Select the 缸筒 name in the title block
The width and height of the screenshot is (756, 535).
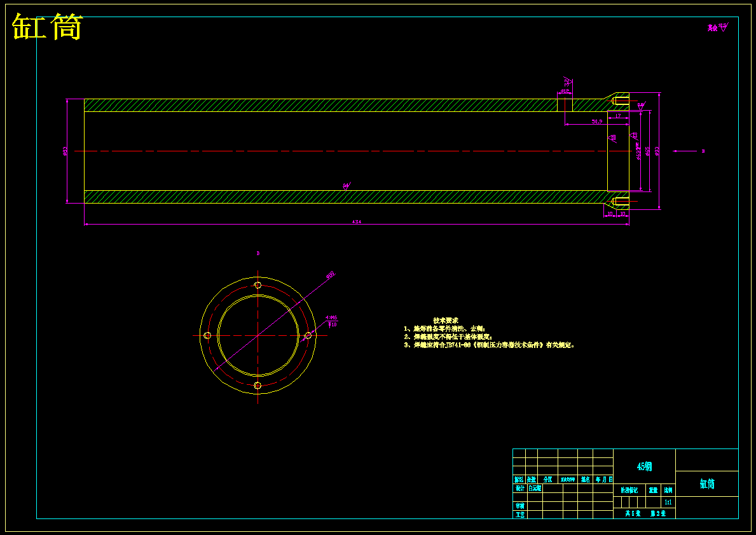707,484
